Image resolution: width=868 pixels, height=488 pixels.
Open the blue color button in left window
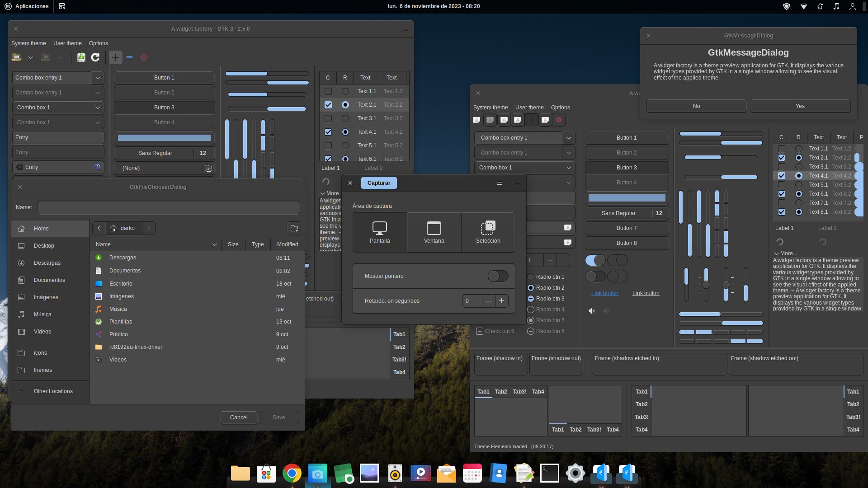[165, 138]
